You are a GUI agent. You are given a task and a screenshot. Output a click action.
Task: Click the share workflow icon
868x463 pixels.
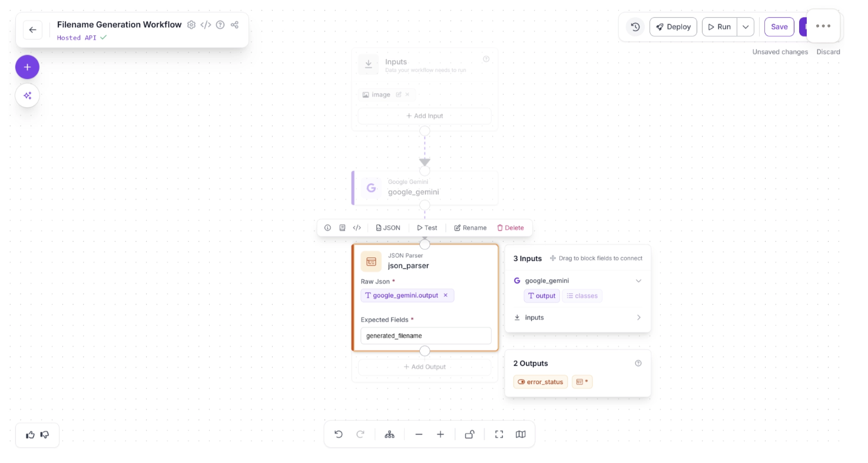[x=234, y=25]
